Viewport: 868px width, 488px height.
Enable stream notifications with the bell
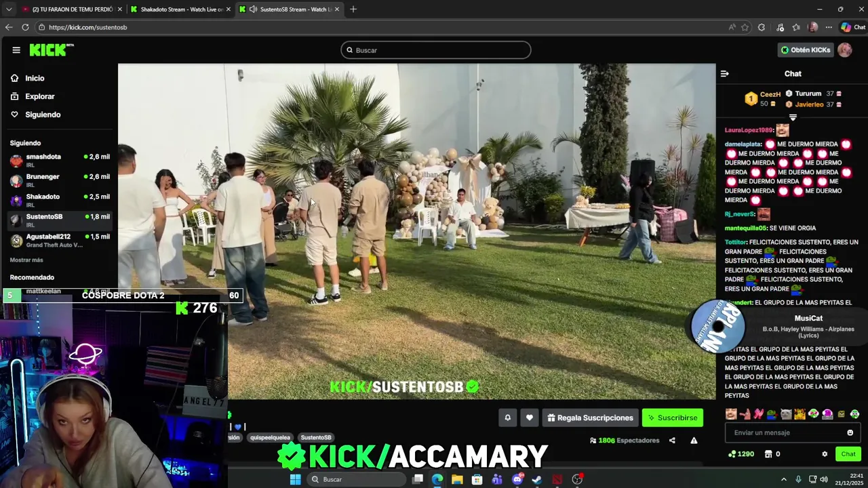tap(507, 418)
